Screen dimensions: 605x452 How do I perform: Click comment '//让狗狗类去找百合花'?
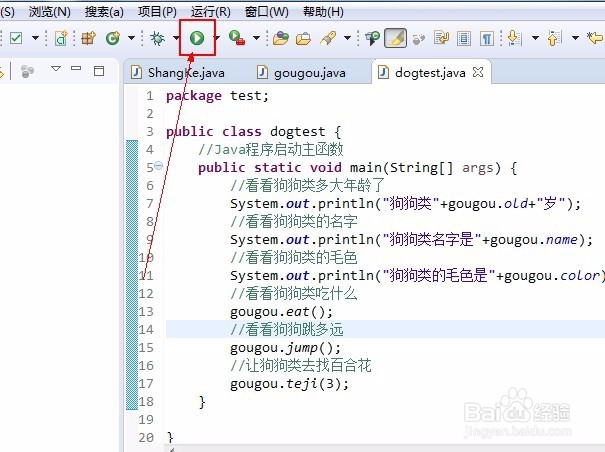(x=301, y=366)
